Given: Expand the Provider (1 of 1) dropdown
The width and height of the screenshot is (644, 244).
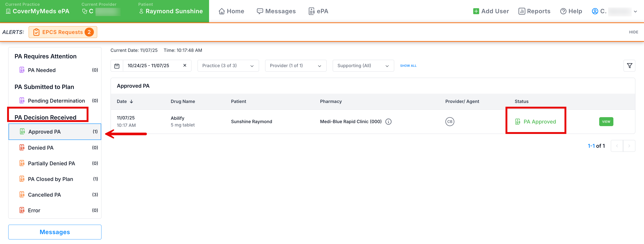Looking at the screenshot, I should click(x=295, y=66).
